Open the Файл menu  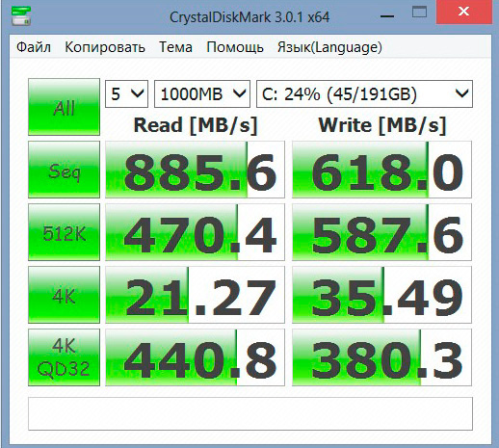[x=34, y=47]
